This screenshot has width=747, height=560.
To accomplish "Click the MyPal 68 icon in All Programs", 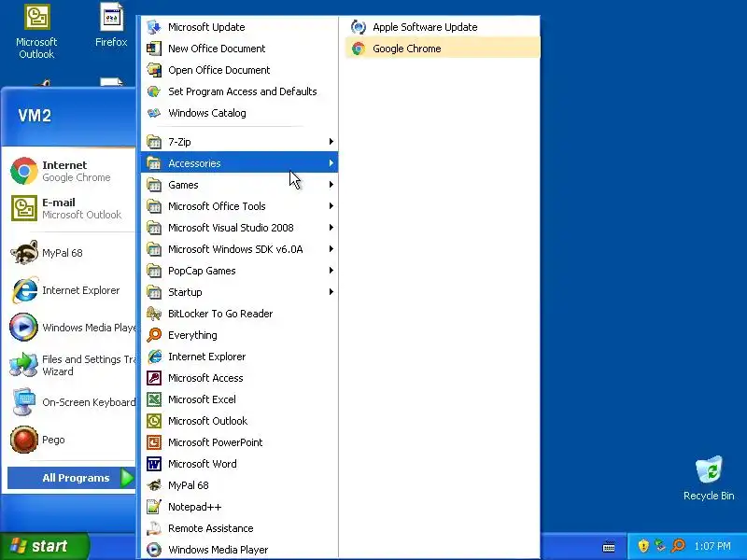I will click(x=154, y=485).
